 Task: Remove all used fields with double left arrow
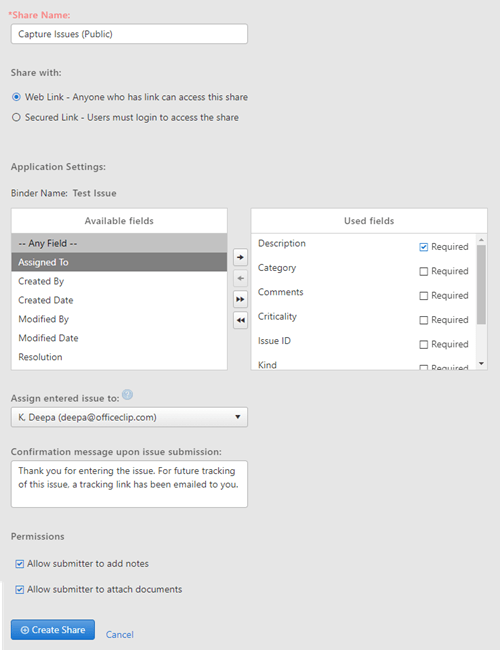point(240,320)
